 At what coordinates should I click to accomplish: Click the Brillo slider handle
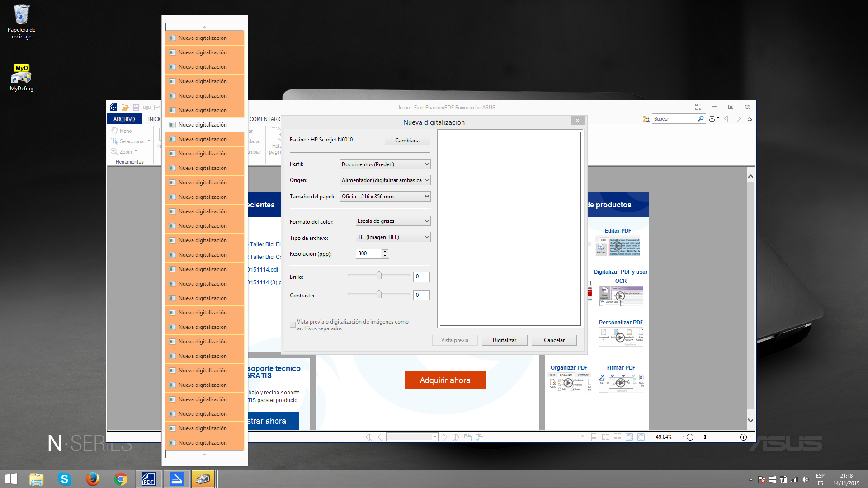click(x=379, y=276)
